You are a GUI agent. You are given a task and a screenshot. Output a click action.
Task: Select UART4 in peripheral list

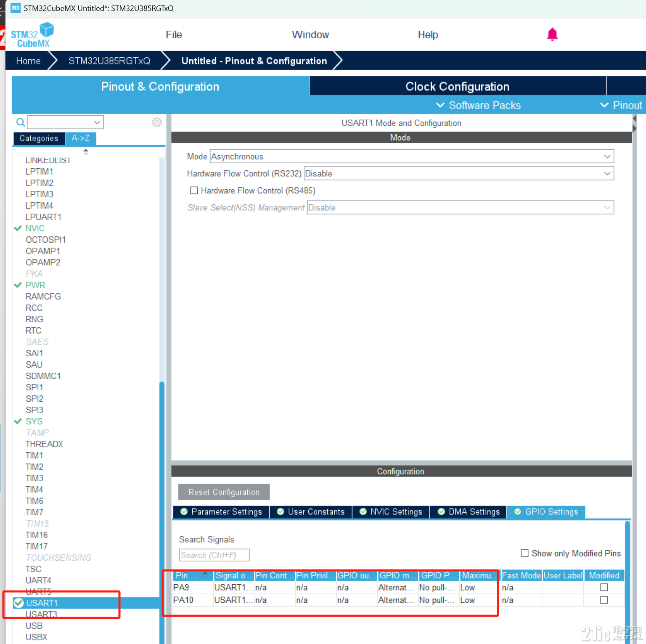(x=38, y=580)
